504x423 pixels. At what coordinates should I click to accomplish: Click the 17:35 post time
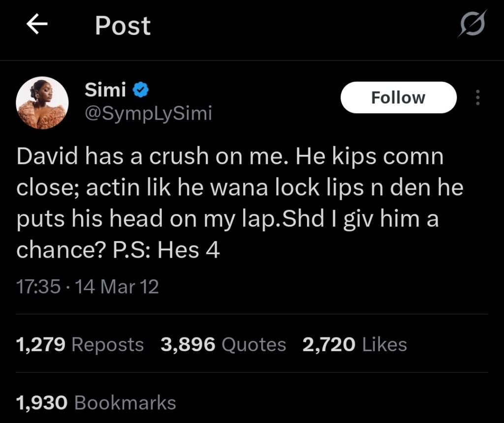click(x=38, y=287)
